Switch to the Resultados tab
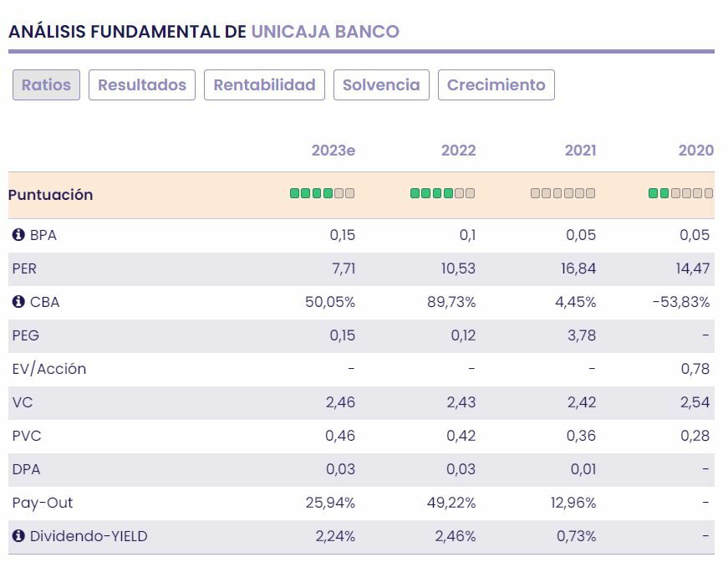This screenshot has height=588, width=728. tap(142, 85)
